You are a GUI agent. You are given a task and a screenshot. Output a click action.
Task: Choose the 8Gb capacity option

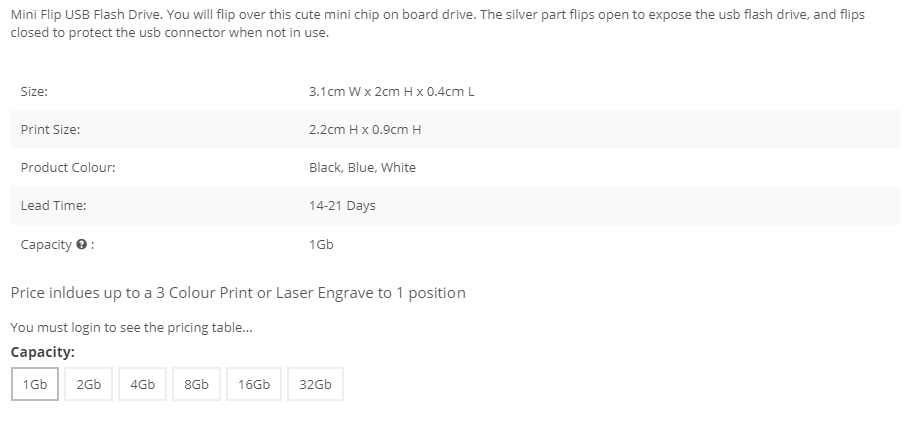(x=196, y=384)
